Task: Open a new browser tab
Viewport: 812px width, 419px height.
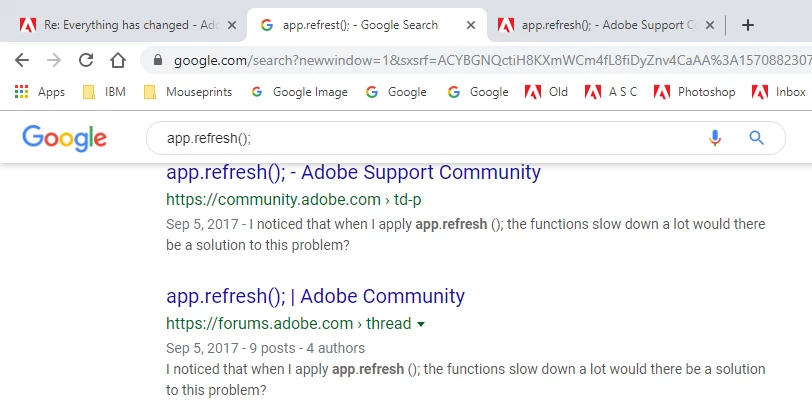Action: pyautogui.click(x=748, y=25)
